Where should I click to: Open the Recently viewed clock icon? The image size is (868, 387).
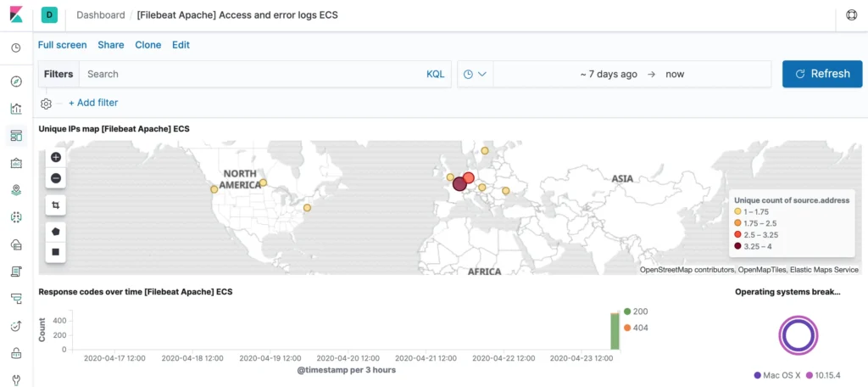pyautogui.click(x=16, y=48)
